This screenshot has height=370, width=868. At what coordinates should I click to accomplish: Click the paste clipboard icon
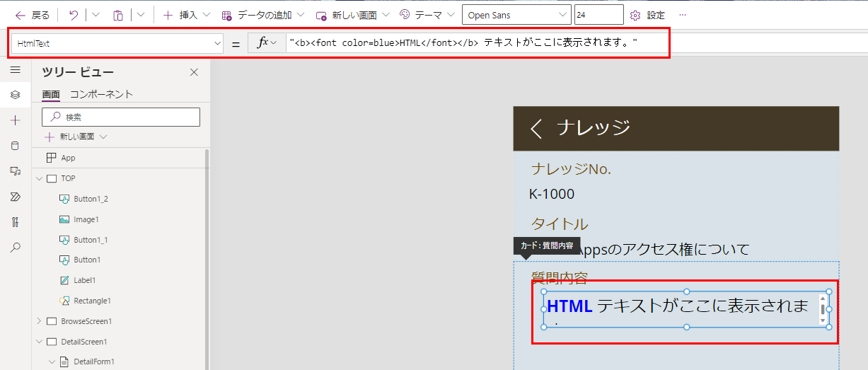(118, 15)
